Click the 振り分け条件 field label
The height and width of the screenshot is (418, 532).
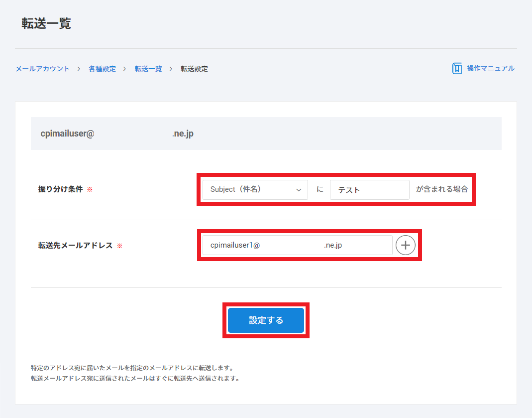pyautogui.click(x=60, y=189)
